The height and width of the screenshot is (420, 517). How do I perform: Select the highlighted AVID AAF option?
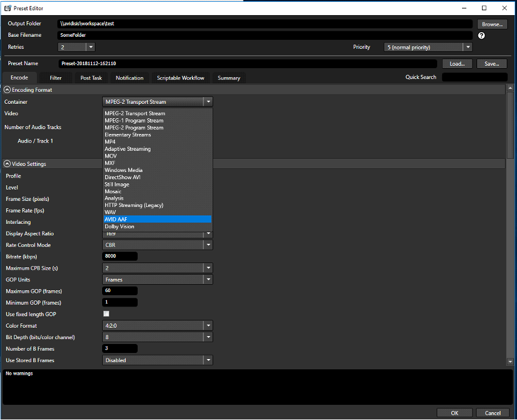click(158, 219)
